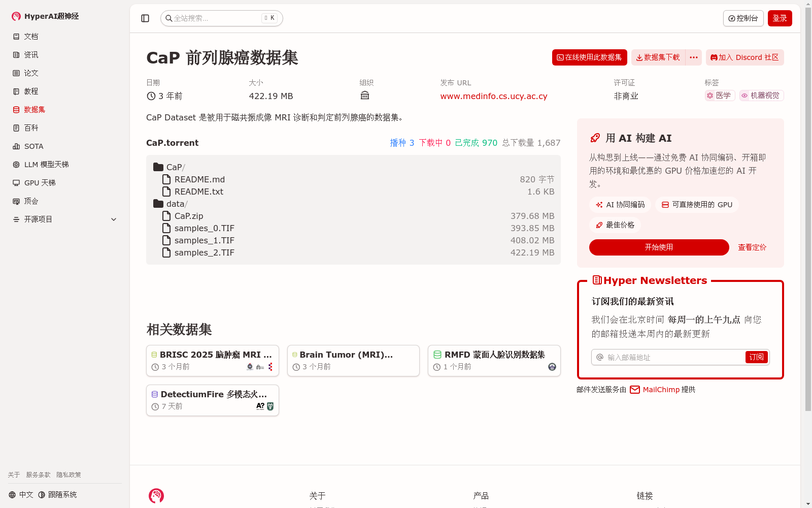
Task: Click 可直接使用的 GPU chip
Action: tap(697, 205)
